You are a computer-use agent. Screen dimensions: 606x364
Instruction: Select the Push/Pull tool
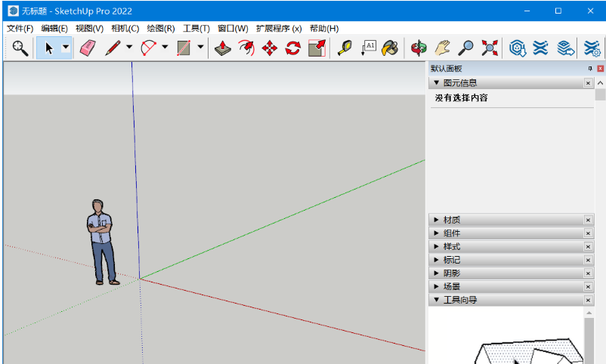click(x=222, y=48)
